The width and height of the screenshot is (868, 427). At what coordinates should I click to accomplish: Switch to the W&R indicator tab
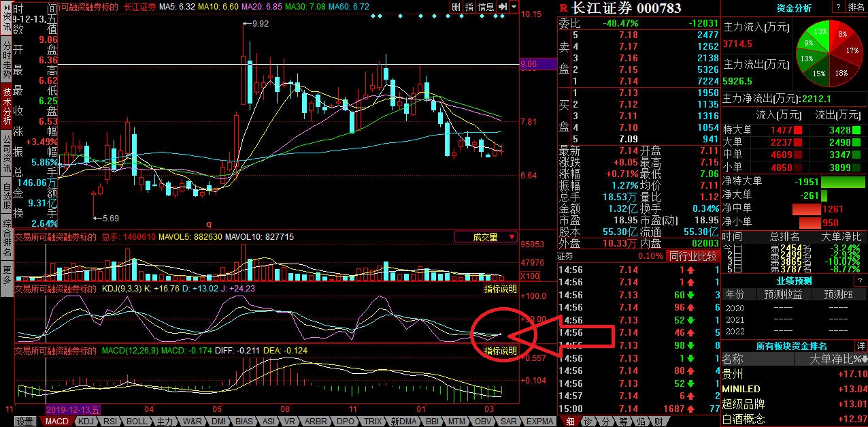(193, 422)
